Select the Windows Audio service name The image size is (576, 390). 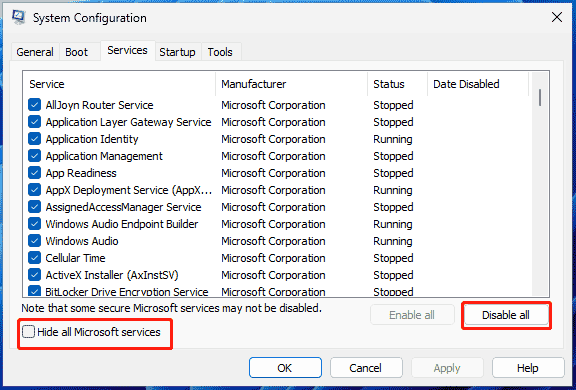82,241
